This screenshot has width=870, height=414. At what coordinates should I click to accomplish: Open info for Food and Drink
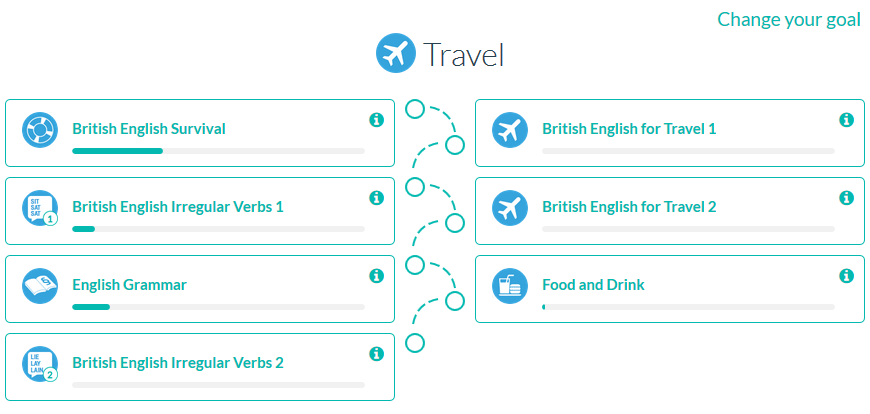(x=846, y=275)
